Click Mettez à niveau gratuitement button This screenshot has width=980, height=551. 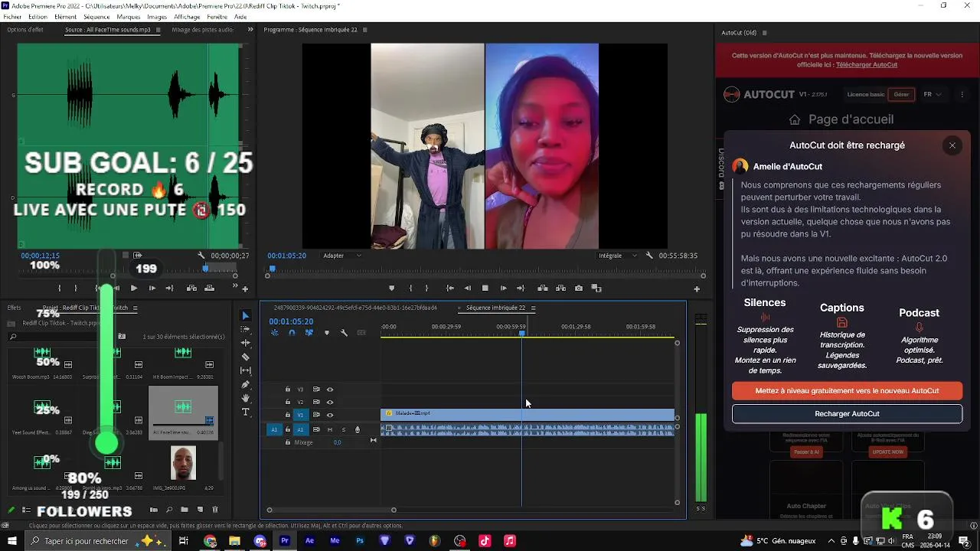pyautogui.click(x=847, y=390)
